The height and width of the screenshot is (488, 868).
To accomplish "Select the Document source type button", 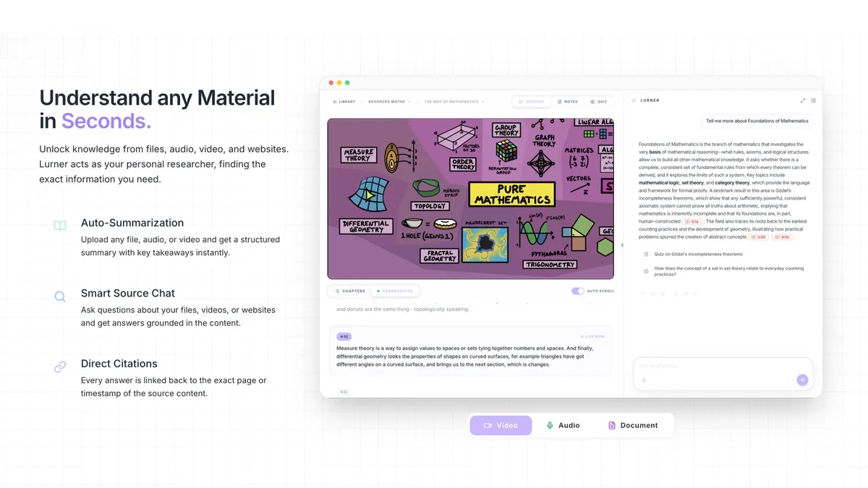I will click(633, 425).
